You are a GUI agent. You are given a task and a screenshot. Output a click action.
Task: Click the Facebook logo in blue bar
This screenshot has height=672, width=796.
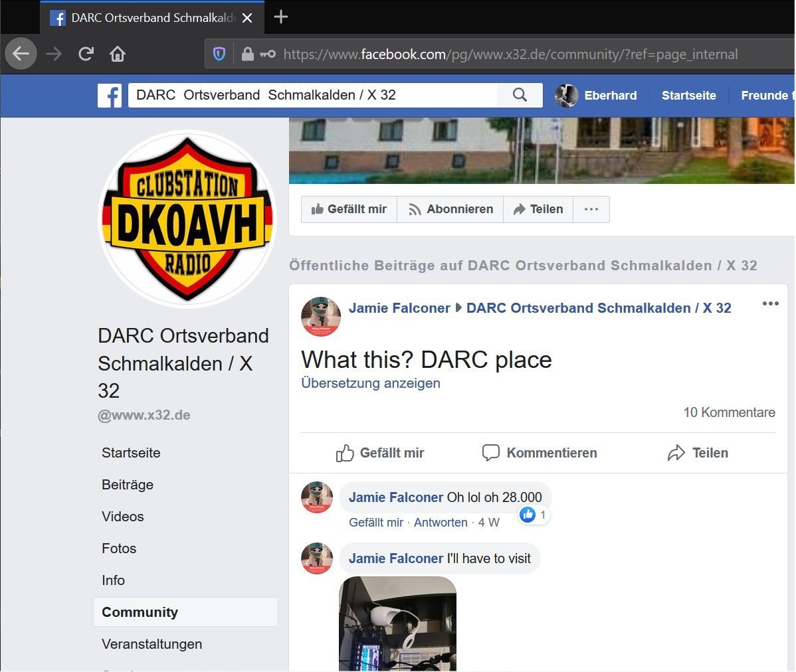(110, 96)
